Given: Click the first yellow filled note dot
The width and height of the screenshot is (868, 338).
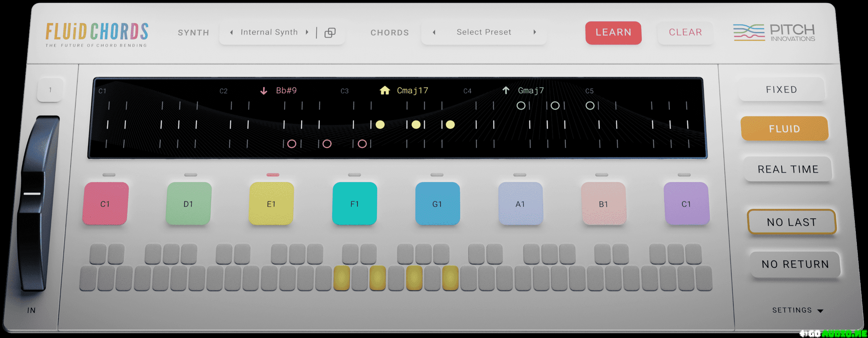Looking at the screenshot, I should pos(380,125).
